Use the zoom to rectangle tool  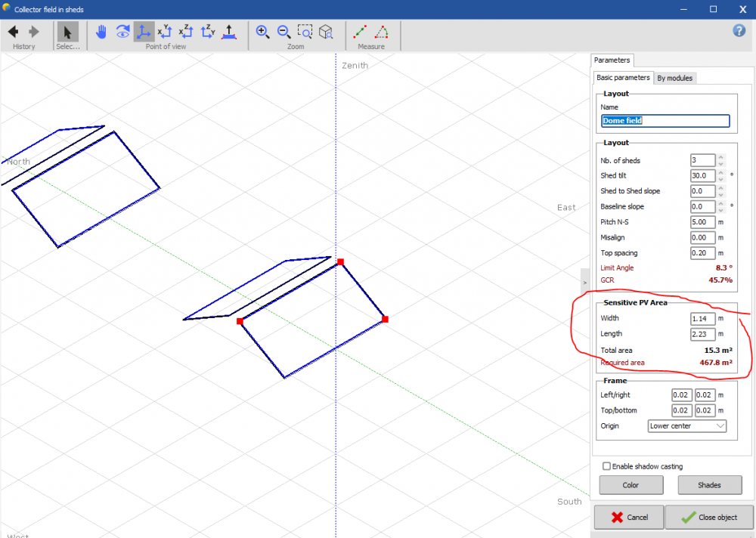point(305,32)
